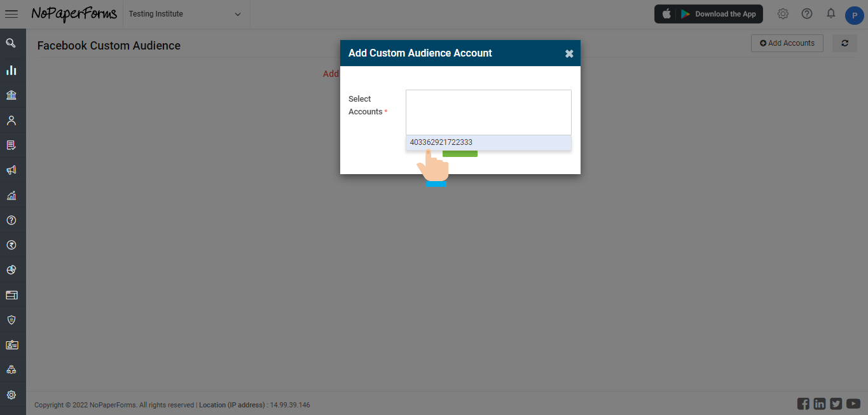The height and width of the screenshot is (415, 868).
Task: Select account 403362921722333 from the list
Action: [488, 142]
